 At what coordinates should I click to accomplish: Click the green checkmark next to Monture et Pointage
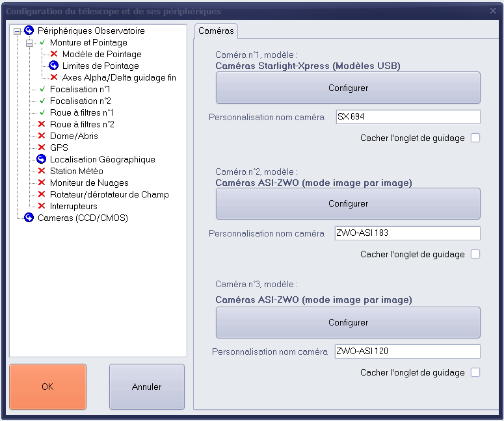click(42, 42)
